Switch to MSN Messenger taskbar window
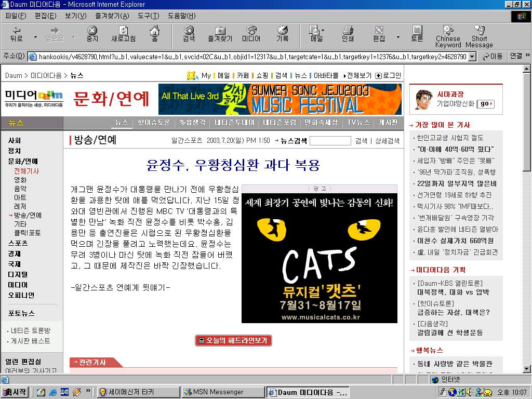The image size is (532, 399). (222, 392)
